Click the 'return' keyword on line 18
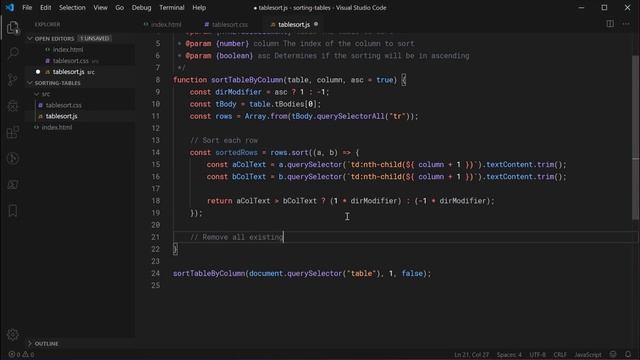Screen dimensions: 640x360 (x=219, y=201)
